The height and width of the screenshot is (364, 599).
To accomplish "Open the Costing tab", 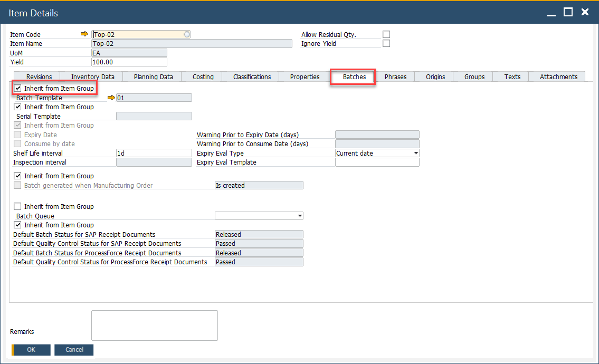I will coord(203,77).
